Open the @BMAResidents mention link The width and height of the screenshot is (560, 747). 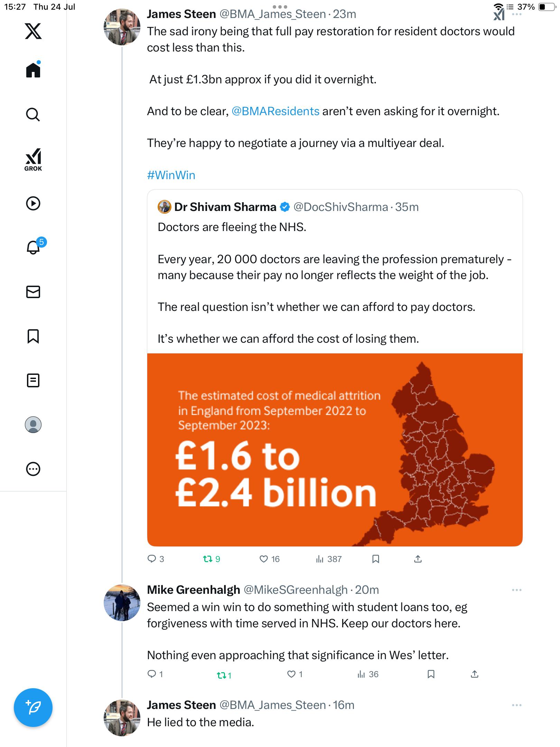pos(276,111)
